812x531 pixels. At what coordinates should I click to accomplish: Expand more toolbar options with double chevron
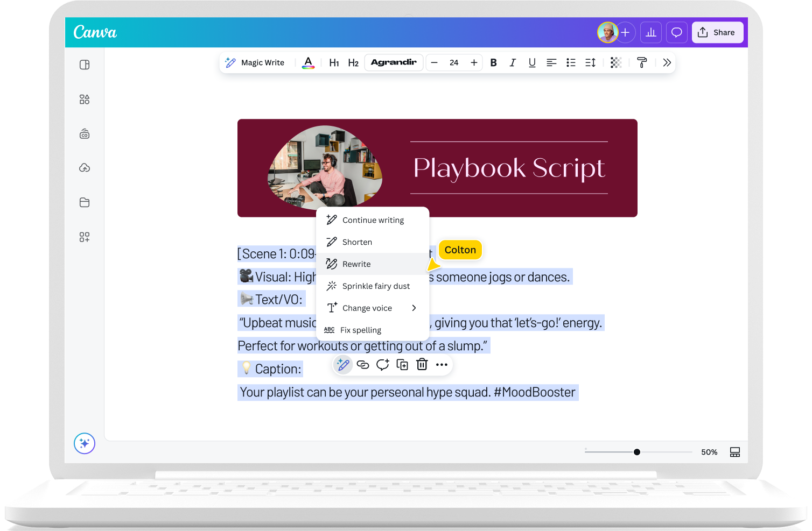tap(667, 62)
